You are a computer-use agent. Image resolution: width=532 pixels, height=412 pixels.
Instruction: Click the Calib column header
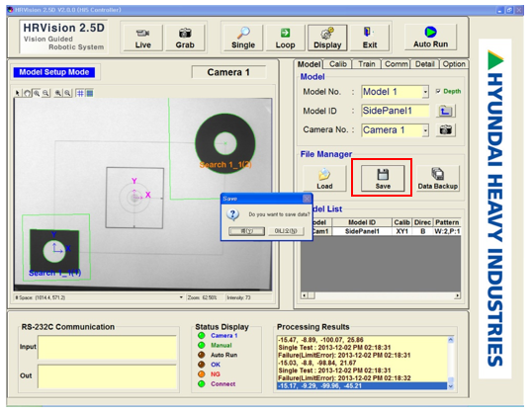click(x=402, y=222)
